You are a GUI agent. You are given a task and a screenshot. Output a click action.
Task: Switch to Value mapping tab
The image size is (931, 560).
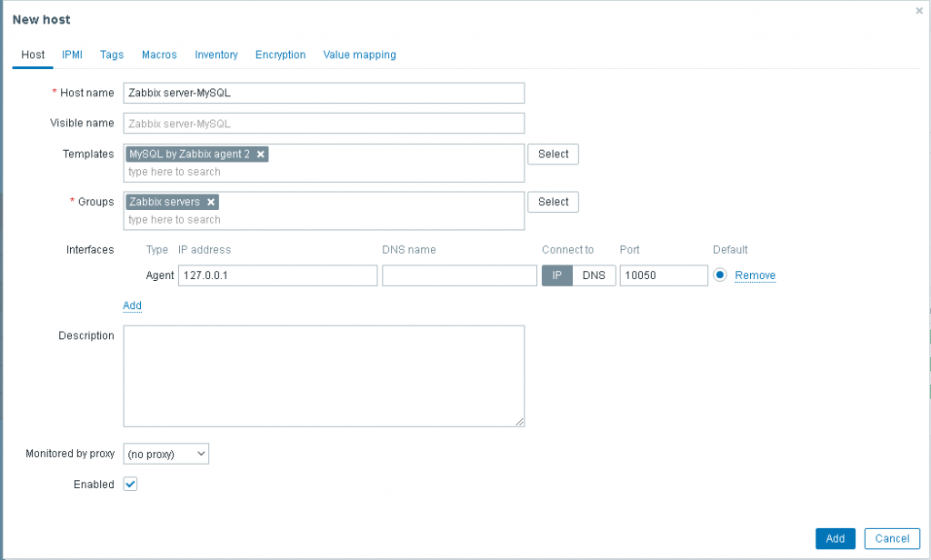click(x=359, y=55)
